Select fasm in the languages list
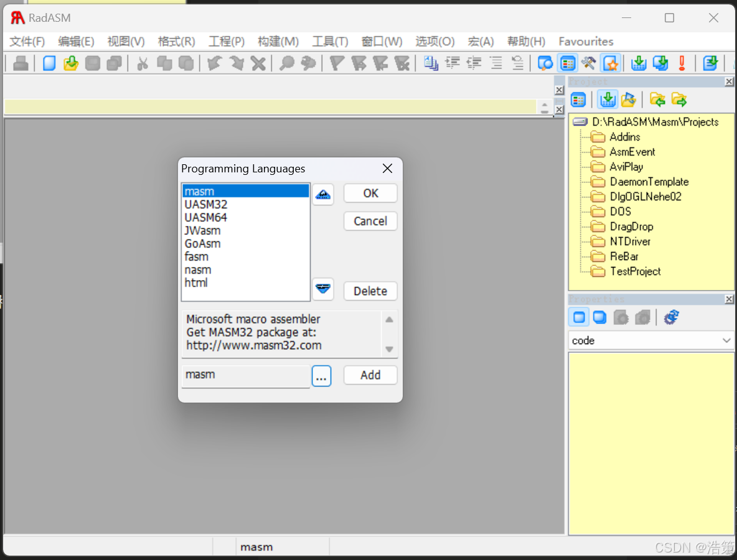Viewport: 737px width, 560px height. 245,256
